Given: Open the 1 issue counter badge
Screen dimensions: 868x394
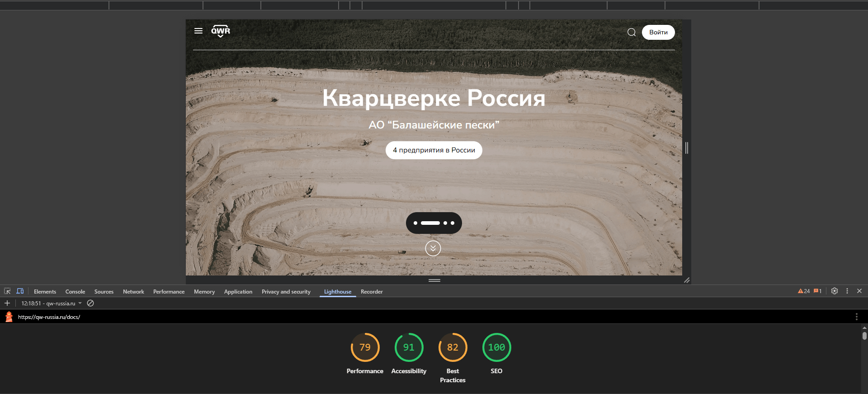Looking at the screenshot, I should (x=817, y=291).
